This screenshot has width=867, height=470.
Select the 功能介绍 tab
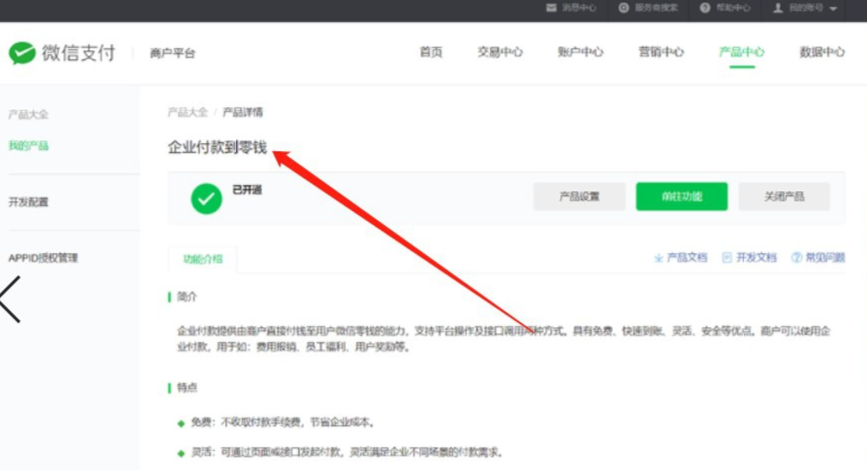point(203,259)
